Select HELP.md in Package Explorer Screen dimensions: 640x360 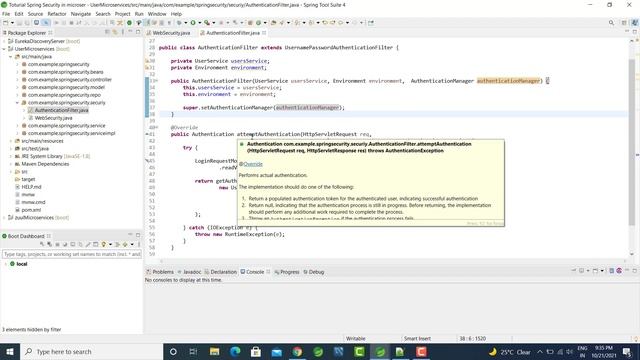click(31, 187)
